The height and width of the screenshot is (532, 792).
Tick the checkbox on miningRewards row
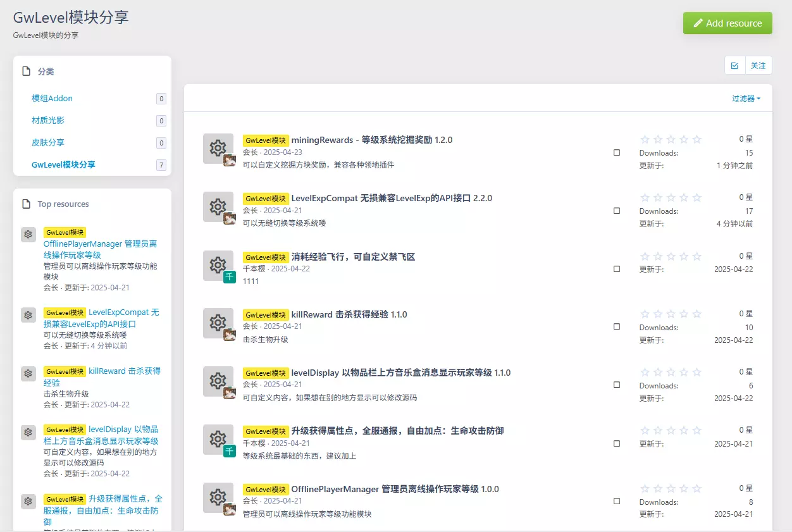click(x=617, y=152)
